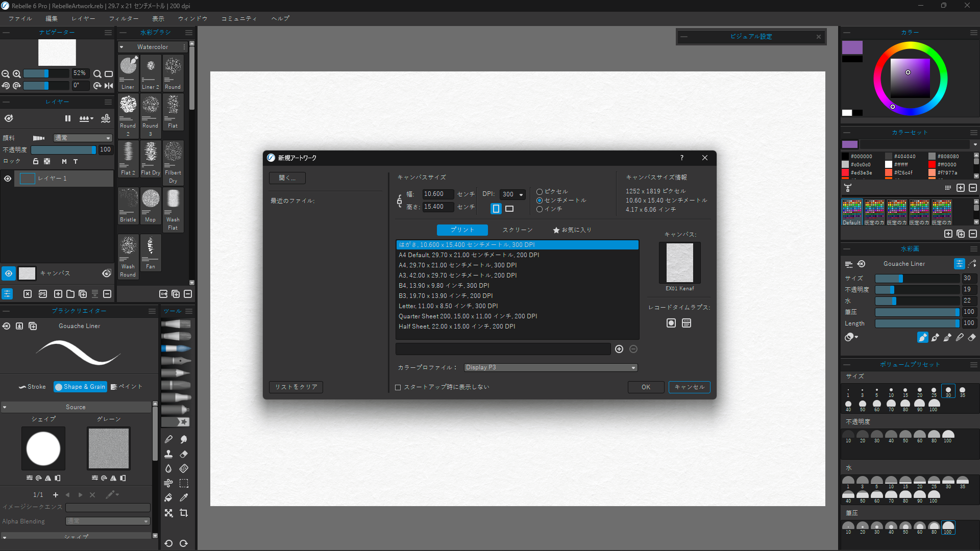Open the DPI dropdown set to 300

click(512, 194)
